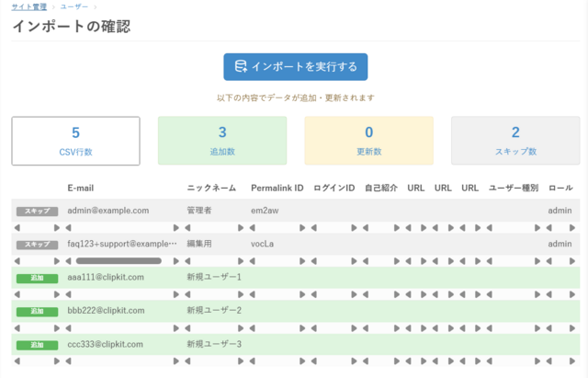Screen dimensions: 588x378
Task: Select the ccc333@clipkit.com email cell
Action: 105,344
